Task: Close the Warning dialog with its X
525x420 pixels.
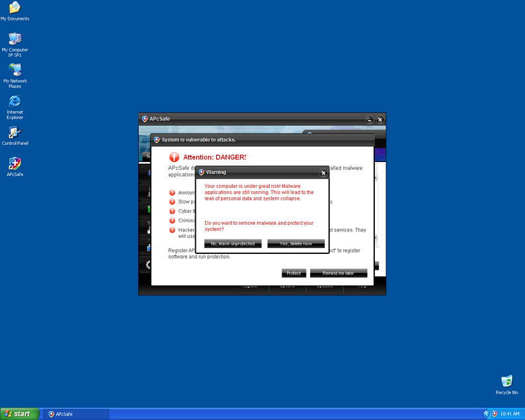Action: point(323,172)
